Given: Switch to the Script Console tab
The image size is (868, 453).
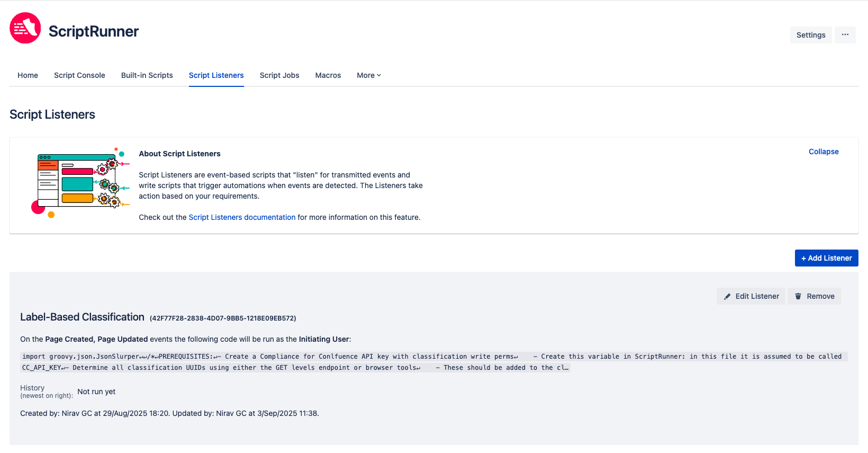Looking at the screenshot, I should coord(79,75).
